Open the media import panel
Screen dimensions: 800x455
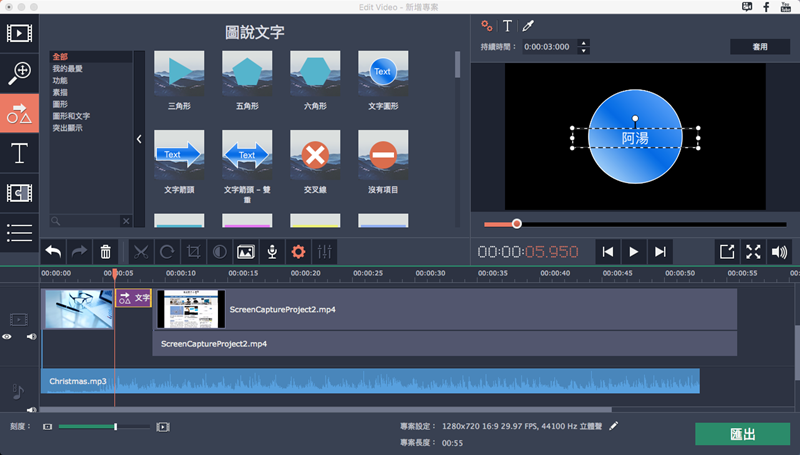pos(19,33)
